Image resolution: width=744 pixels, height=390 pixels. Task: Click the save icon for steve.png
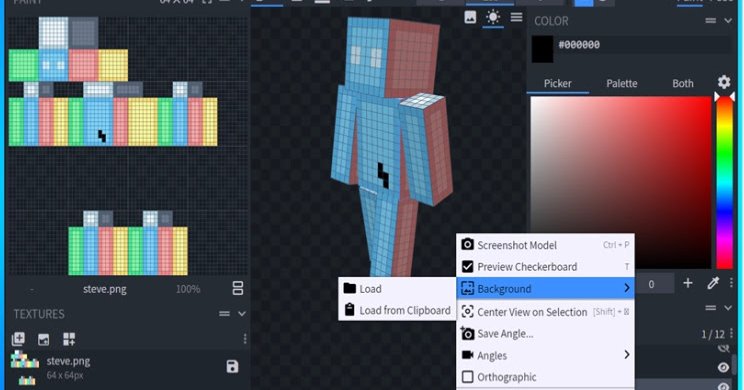pos(232,366)
